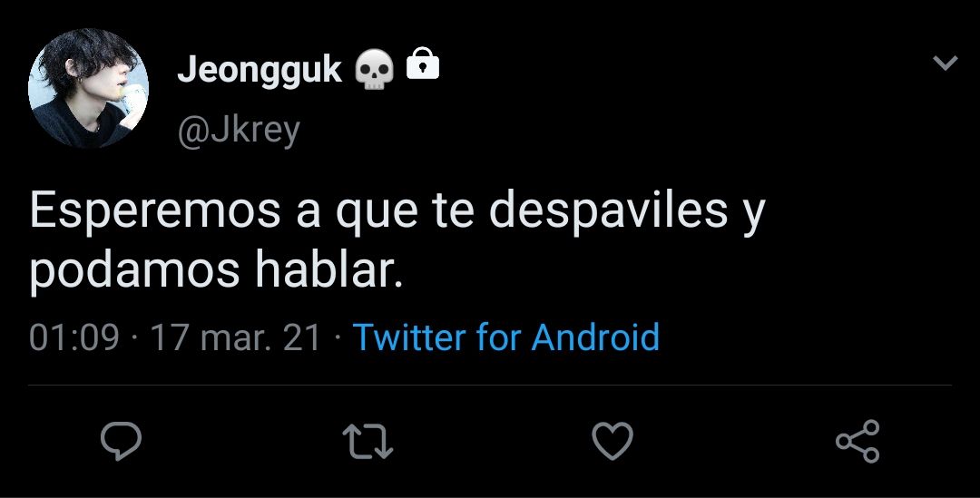Image resolution: width=980 pixels, height=498 pixels.
Task: Open the Twitter for Android source link
Action: (506, 337)
